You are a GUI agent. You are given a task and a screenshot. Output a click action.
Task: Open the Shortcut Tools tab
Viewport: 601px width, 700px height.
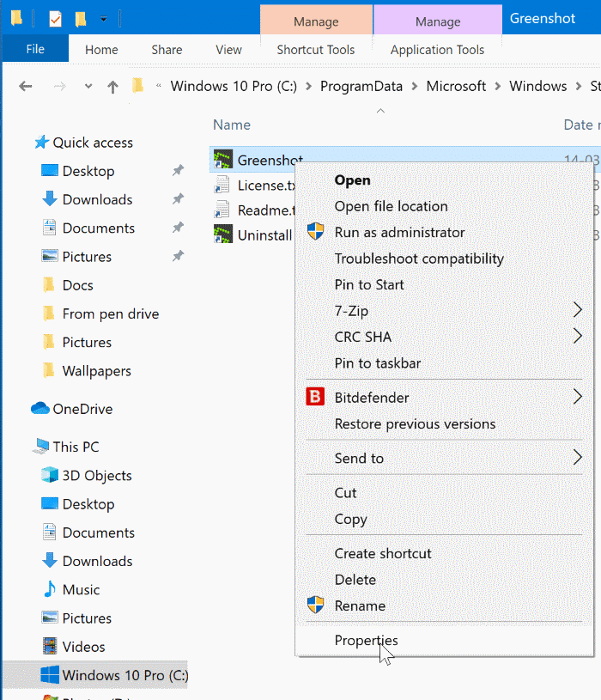(x=316, y=50)
